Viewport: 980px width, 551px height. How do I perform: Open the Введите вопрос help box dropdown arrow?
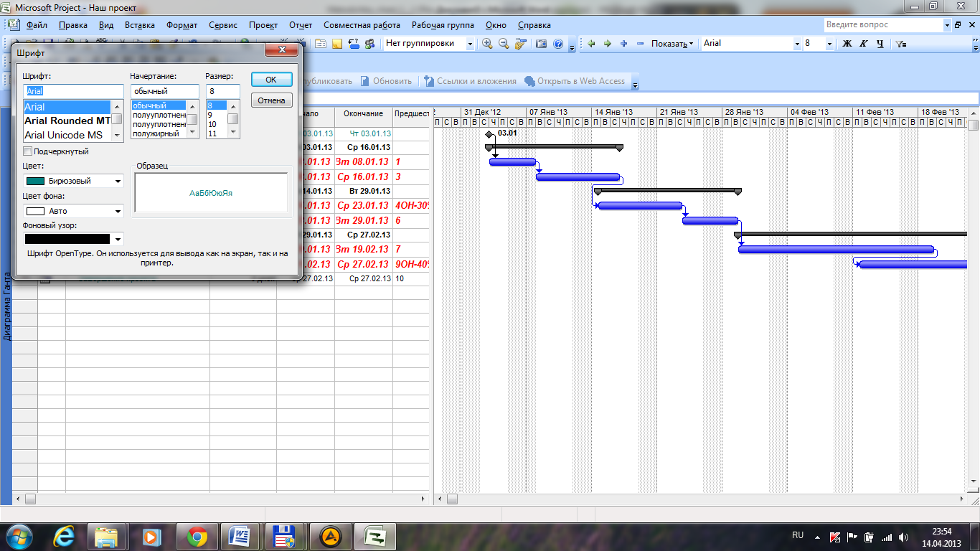[947, 25]
